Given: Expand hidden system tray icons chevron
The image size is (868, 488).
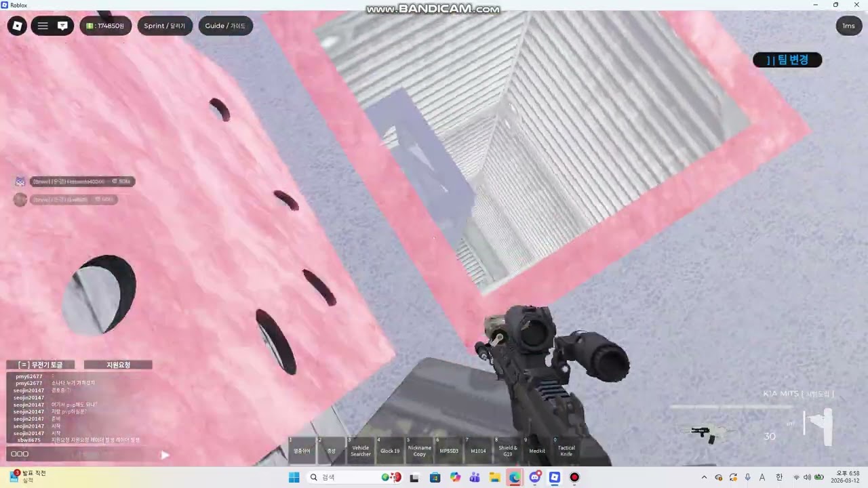Looking at the screenshot, I should [x=704, y=477].
